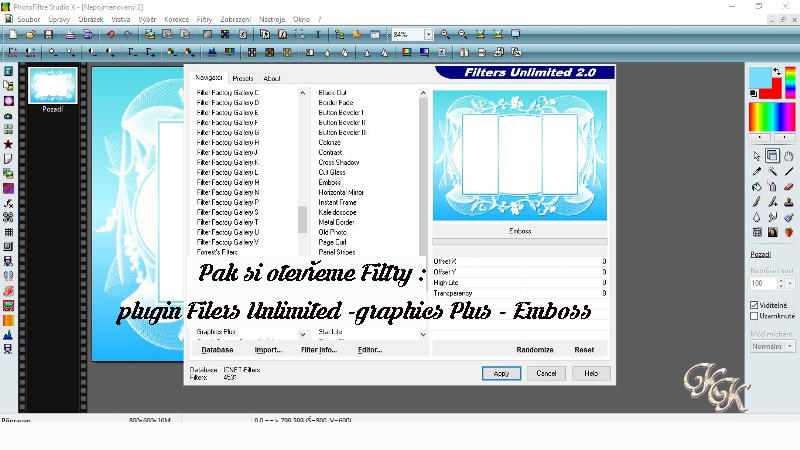The image size is (800, 450).
Task: Click the Cancel button
Action: pyautogui.click(x=546, y=373)
